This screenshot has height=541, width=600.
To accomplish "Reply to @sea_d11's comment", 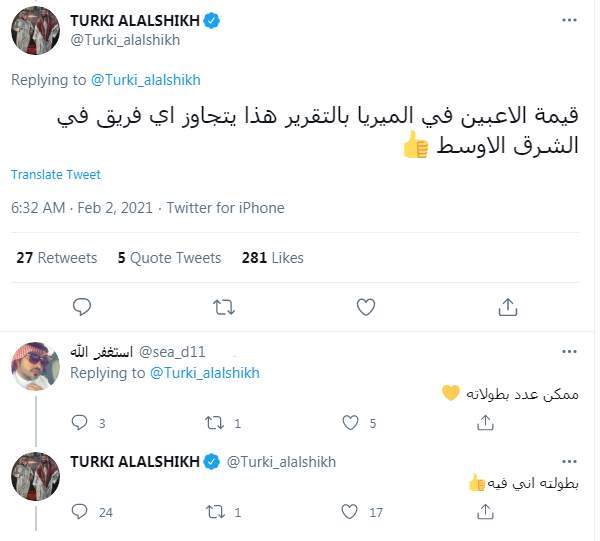I will coord(81,423).
